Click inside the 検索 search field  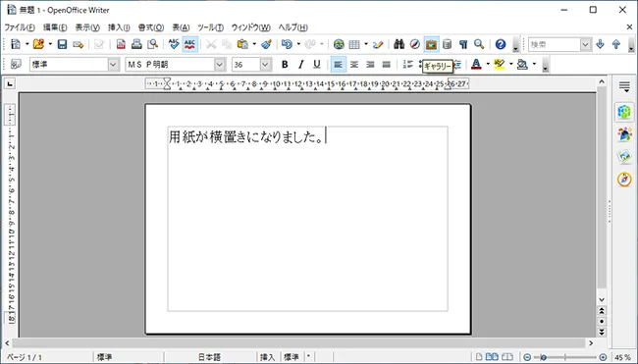click(x=555, y=44)
